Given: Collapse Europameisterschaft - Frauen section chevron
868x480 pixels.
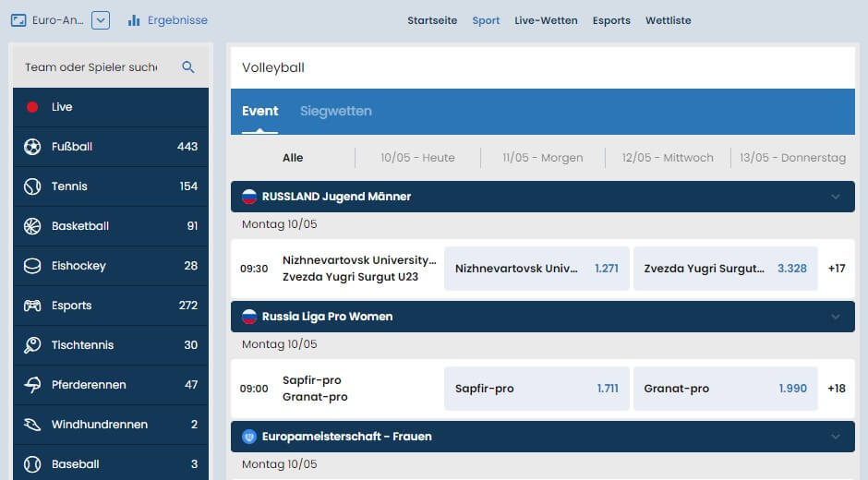Looking at the screenshot, I should 836,437.
